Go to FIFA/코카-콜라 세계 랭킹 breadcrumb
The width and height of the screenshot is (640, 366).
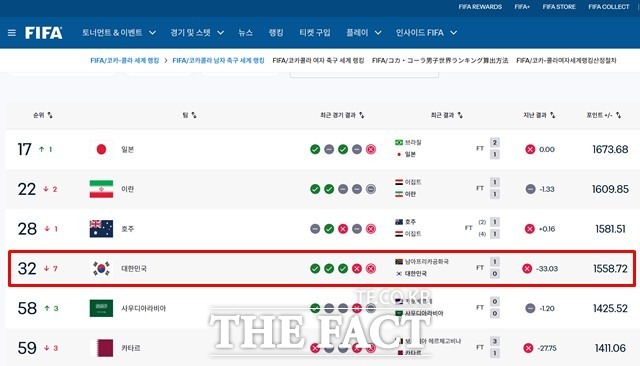(x=124, y=60)
